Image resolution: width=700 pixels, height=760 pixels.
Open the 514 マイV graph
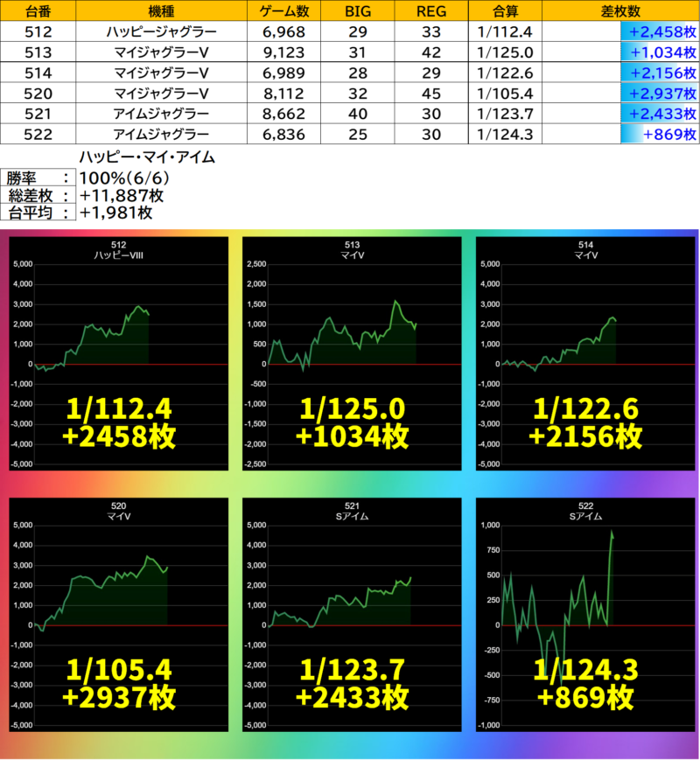point(585,353)
